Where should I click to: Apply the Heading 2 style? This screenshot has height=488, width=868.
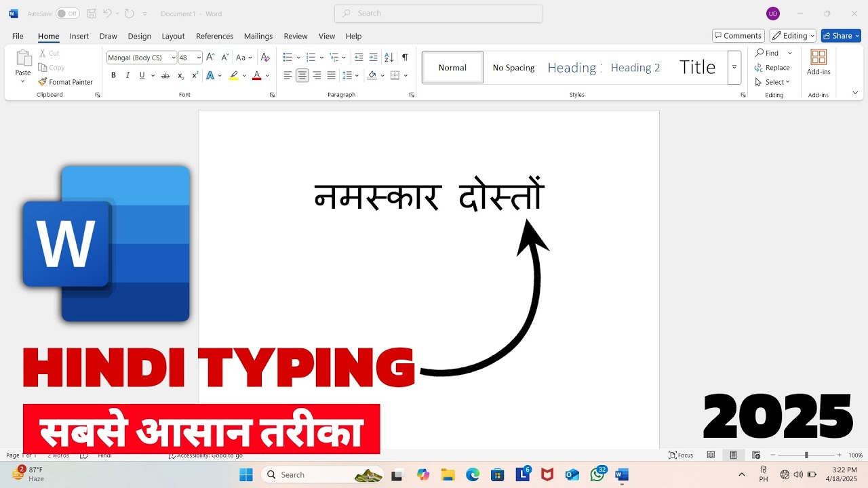(x=635, y=68)
